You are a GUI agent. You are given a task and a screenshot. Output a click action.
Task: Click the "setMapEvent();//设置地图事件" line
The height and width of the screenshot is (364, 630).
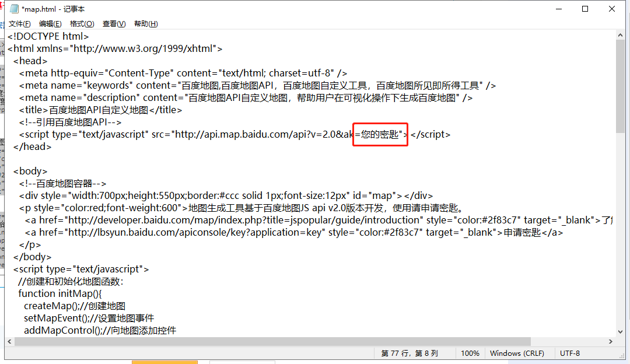(89, 318)
